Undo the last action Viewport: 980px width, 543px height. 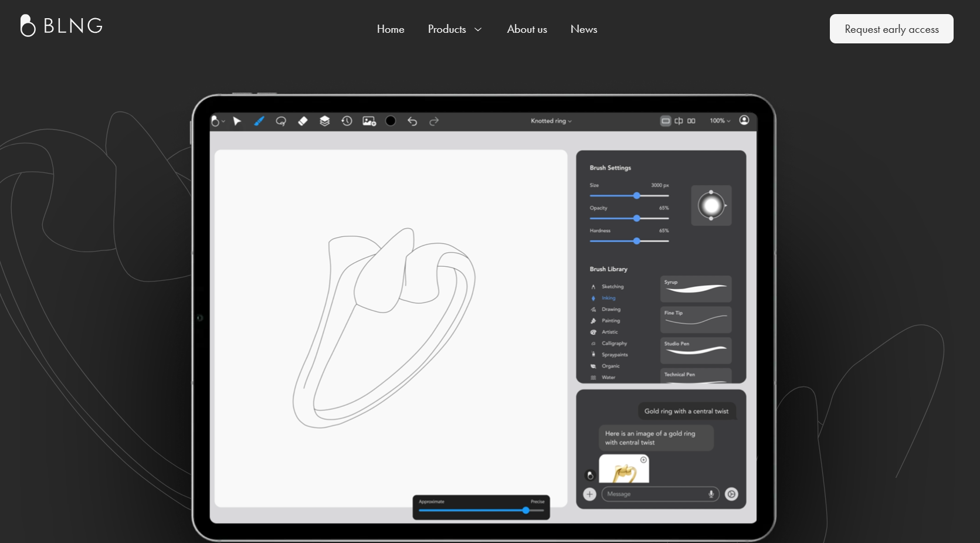click(412, 121)
